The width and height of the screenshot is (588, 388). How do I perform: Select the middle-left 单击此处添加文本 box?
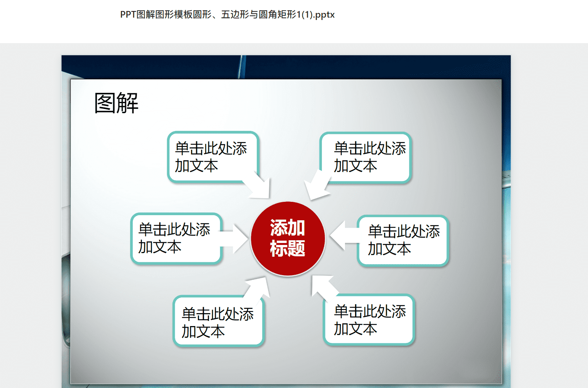click(176, 238)
